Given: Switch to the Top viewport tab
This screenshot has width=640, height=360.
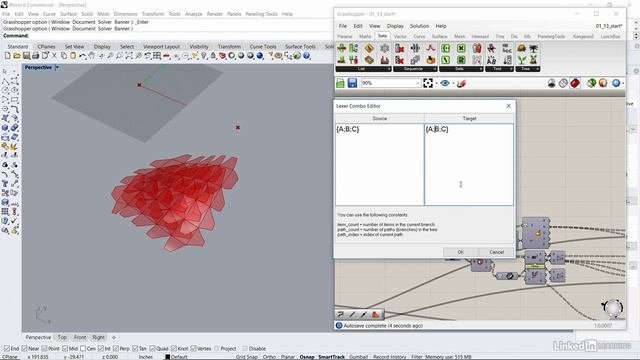Looking at the screenshot, I should coord(62,338).
